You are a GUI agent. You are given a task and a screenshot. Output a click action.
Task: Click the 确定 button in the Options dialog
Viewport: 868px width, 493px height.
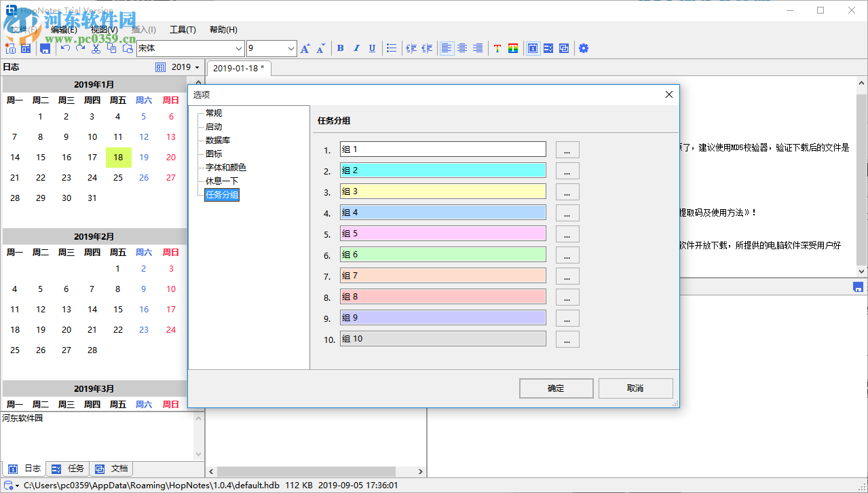(556, 388)
